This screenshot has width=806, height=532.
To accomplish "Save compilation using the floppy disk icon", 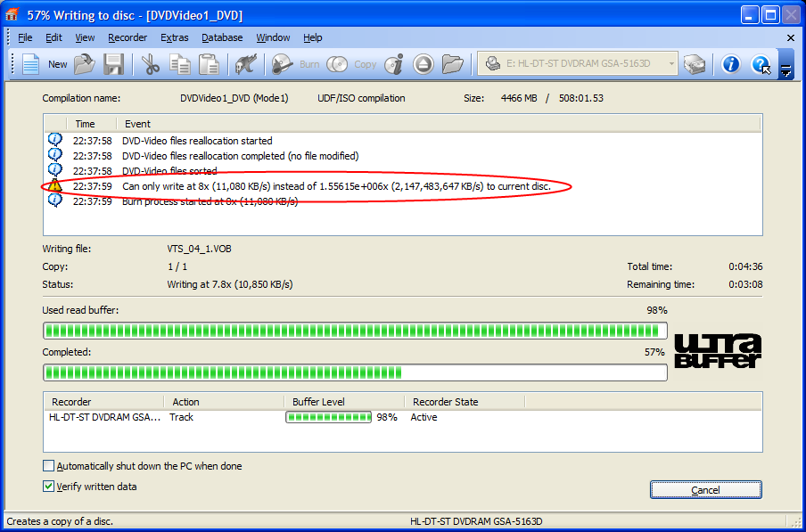I will click(113, 64).
